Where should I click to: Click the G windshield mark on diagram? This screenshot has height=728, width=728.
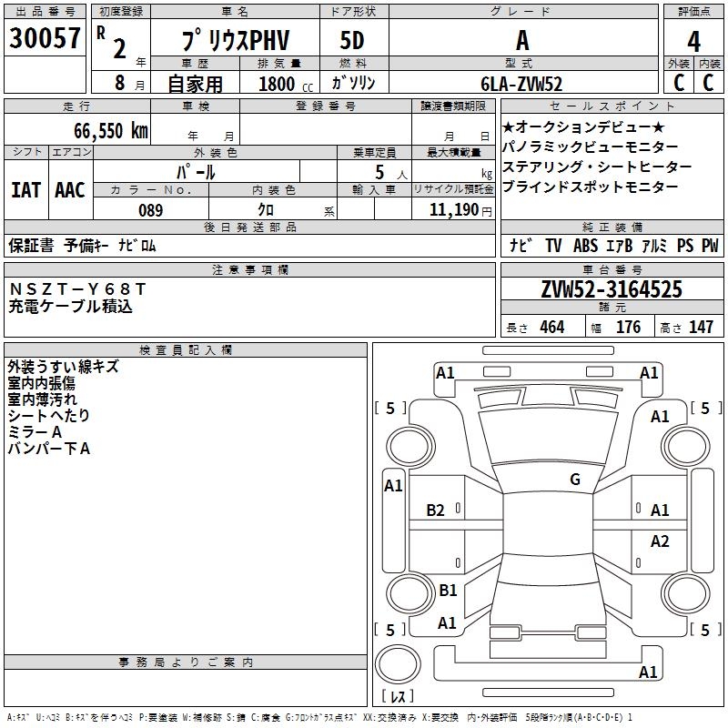tap(575, 479)
